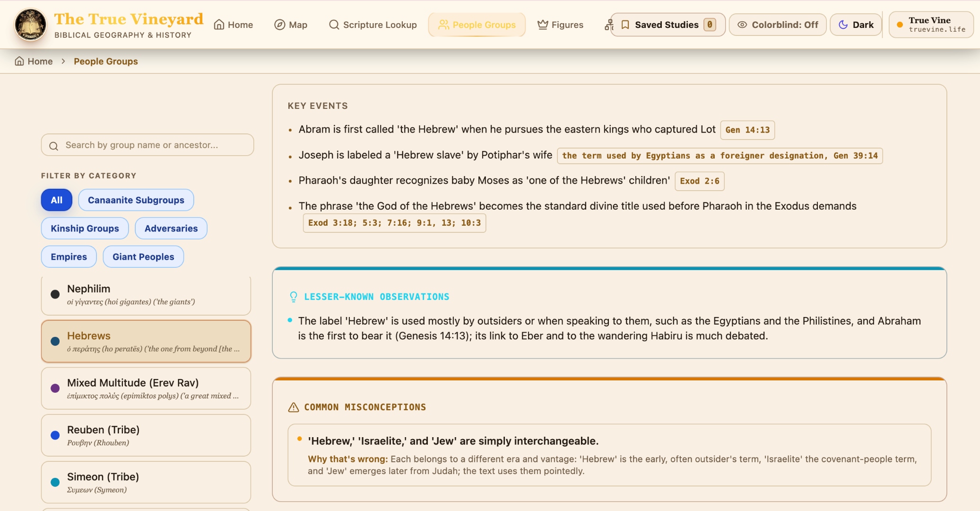Switch to Dark theme

(x=856, y=25)
